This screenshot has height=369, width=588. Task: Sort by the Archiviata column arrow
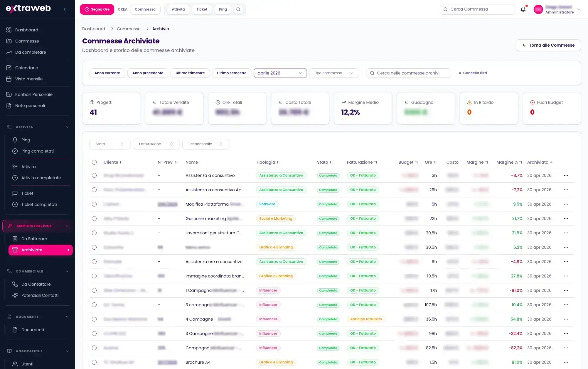point(551,162)
